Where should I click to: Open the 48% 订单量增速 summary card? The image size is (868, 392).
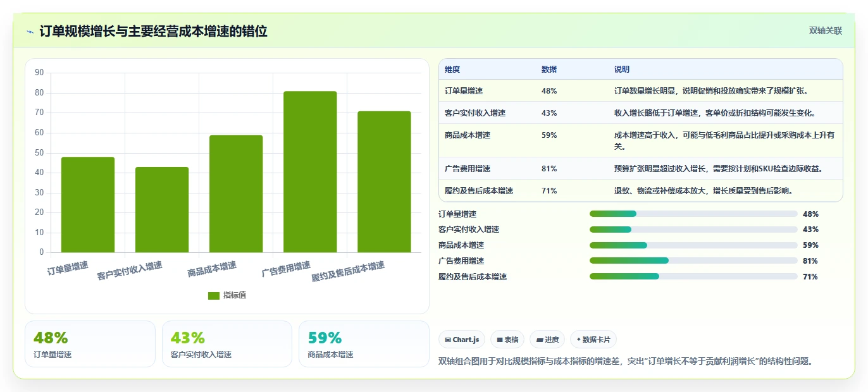coord(90,344)
